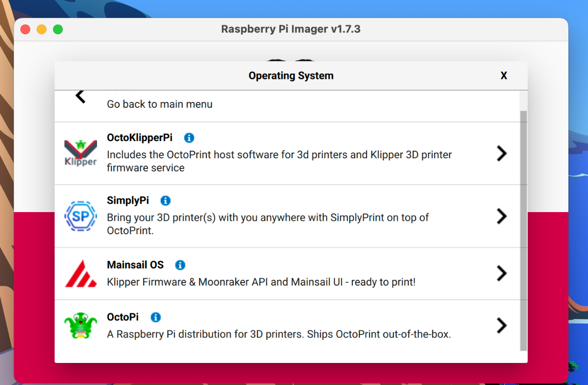Click Mainsail OS Klipper Firmware description
This screenshot has width=588, height=385.
(261, 282)
